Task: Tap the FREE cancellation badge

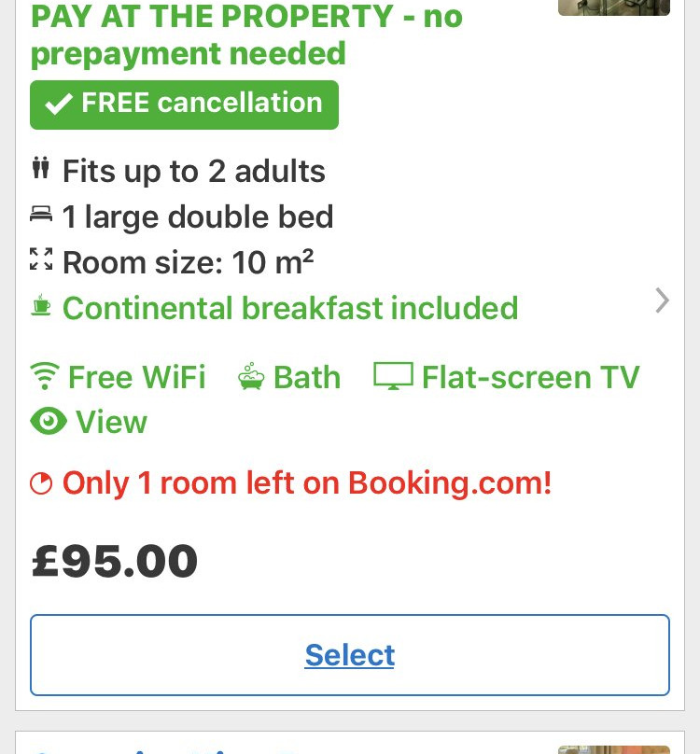Action: pos(184,105)
